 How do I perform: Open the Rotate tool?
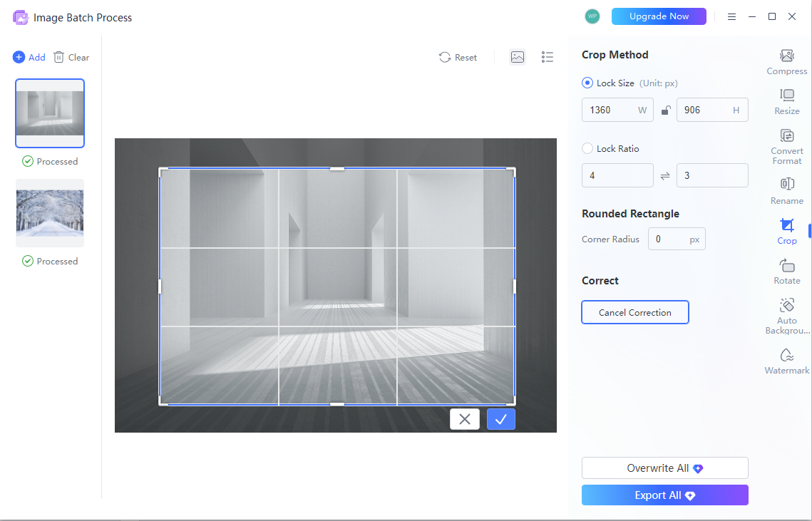pyautogui.click(x=786, y=272)
